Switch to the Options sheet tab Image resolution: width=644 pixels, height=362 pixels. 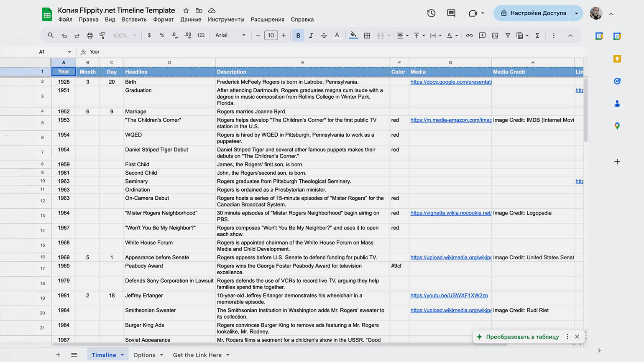pos(144,355)
